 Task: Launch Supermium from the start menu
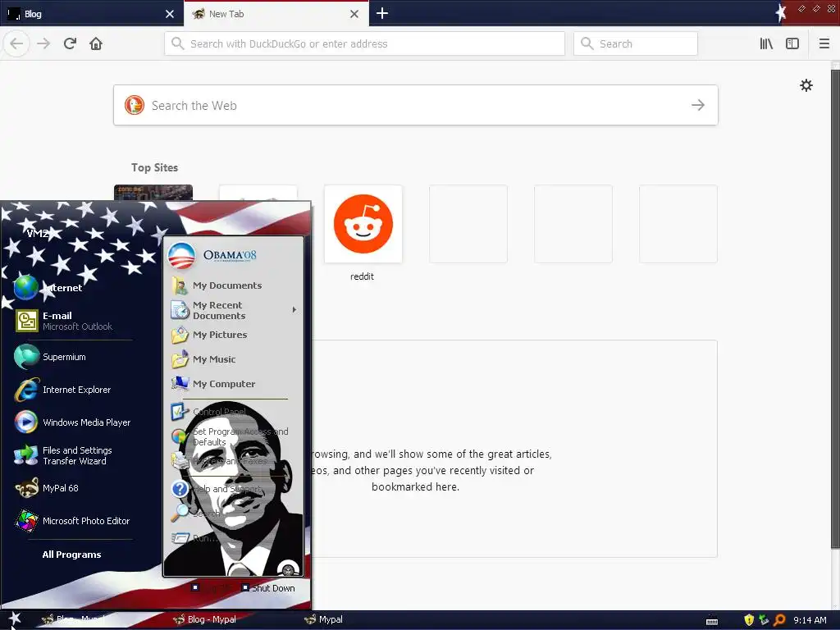click(49, 357)
